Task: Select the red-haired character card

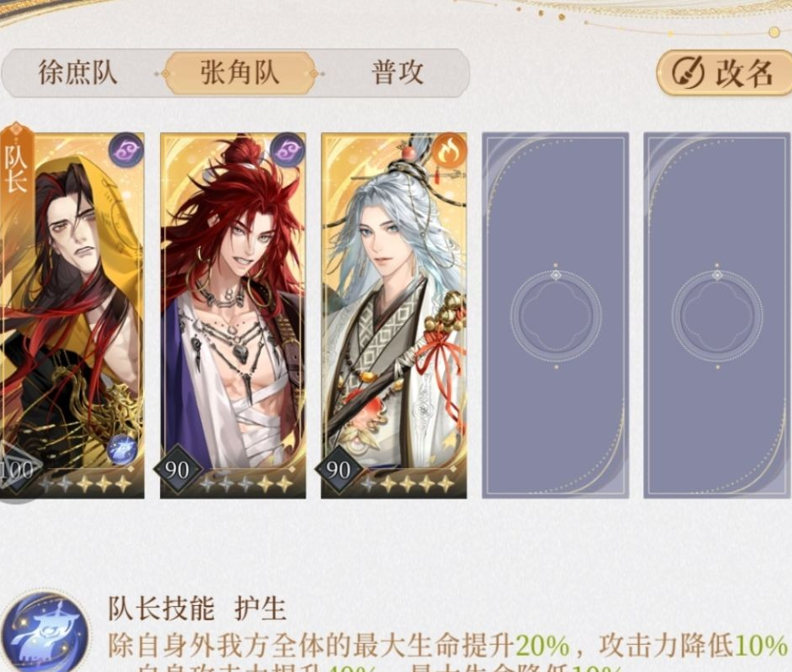Action: (233, 316)
